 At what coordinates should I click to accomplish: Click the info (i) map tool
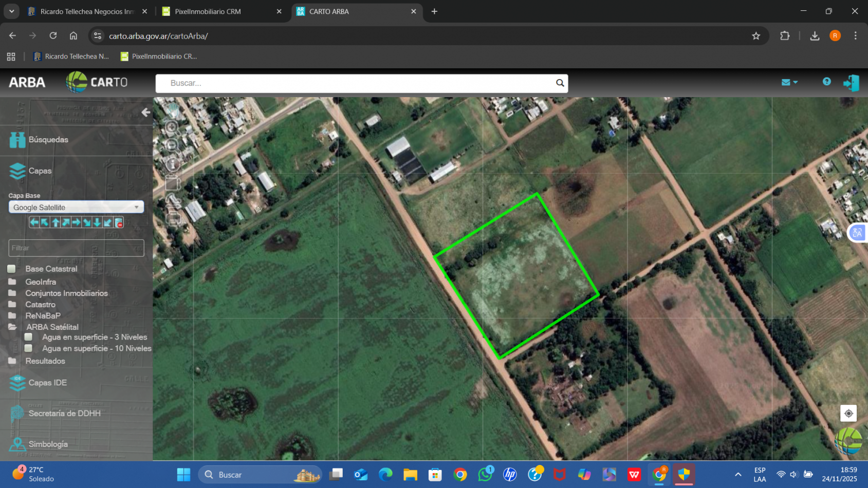pyautogui.click(x=172, y=163)
